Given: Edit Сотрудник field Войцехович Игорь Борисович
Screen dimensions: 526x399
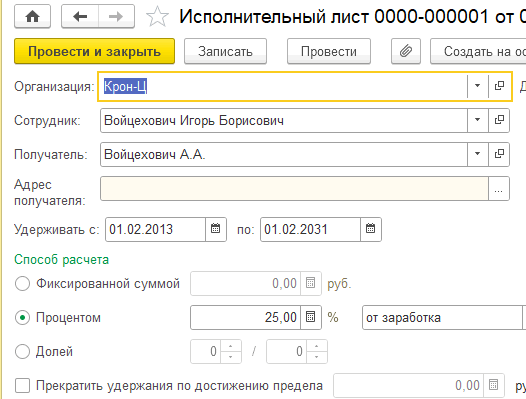Looking at the screenshot, I should 284,120.
